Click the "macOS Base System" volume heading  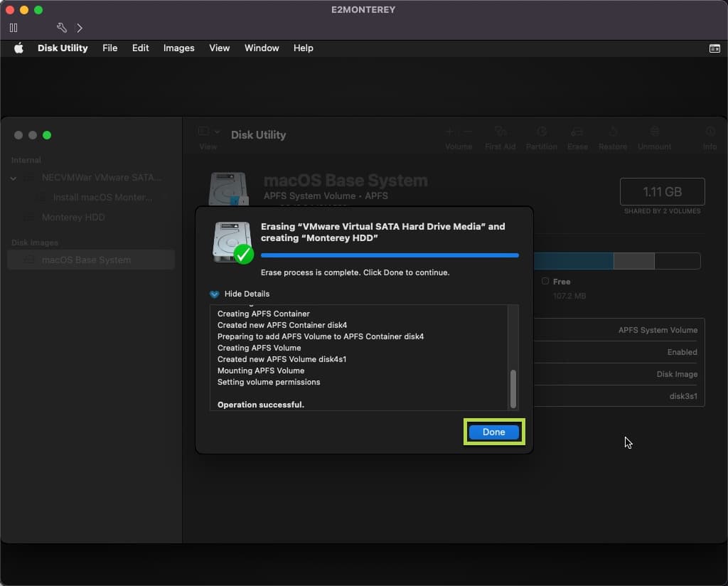tap(346, 180)
